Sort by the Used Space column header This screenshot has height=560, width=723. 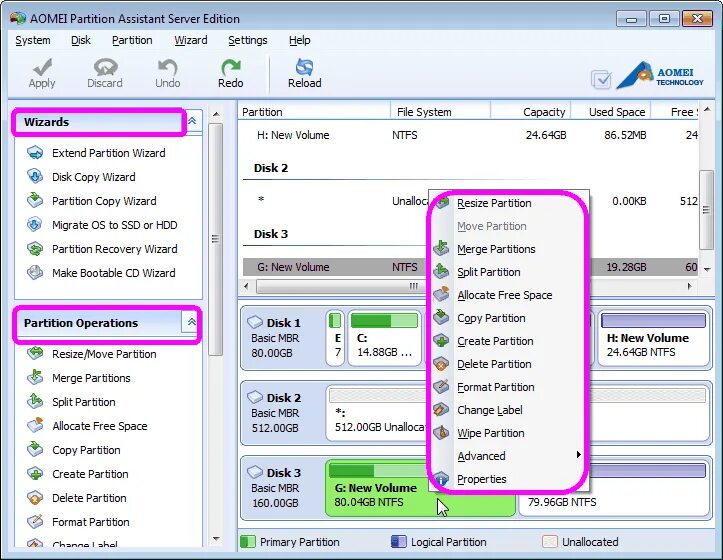(611, 112)
